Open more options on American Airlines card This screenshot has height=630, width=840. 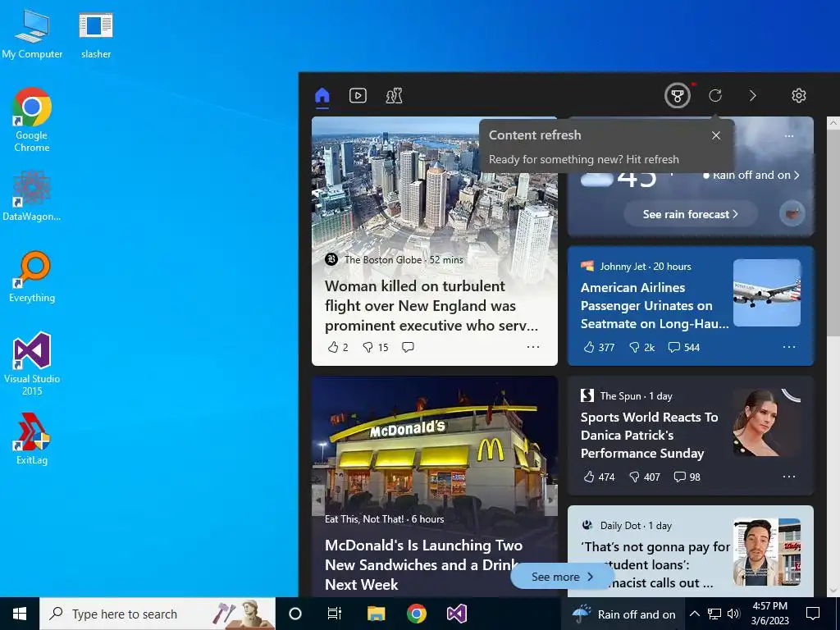789,347
